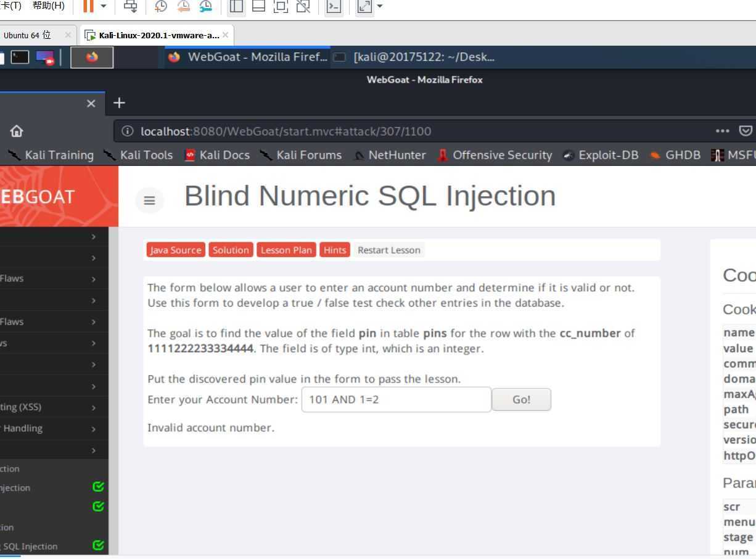Open the Solution button
Viewport: 756px width, 559px height.
pyautogui.click(x=231, y=250)
